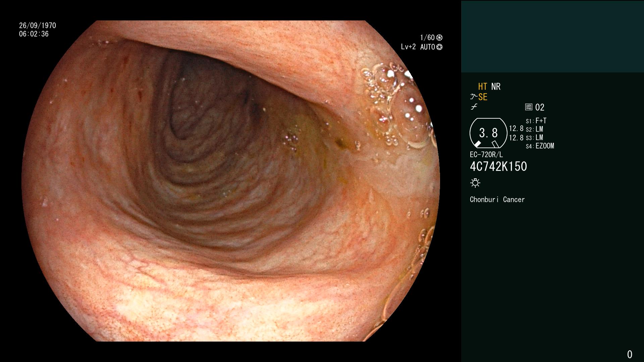This screenshot has width=644, height=362.
Task: Click the sliders settings icon beside 02
Action: (529, 107)
